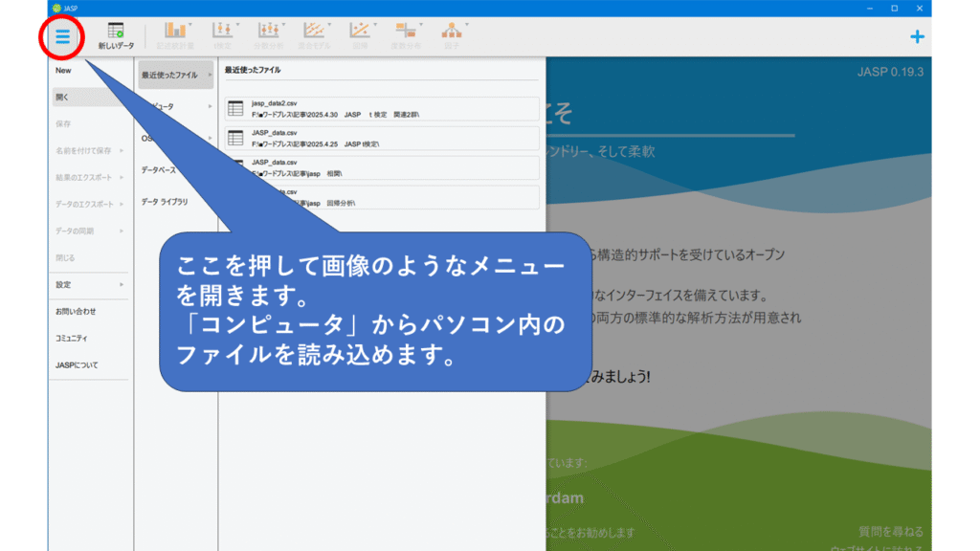Image resolution: width=980 pixels, height=551 pixels.
Task: Open the t検定 analysis module
Action: [x=222, y=36]
